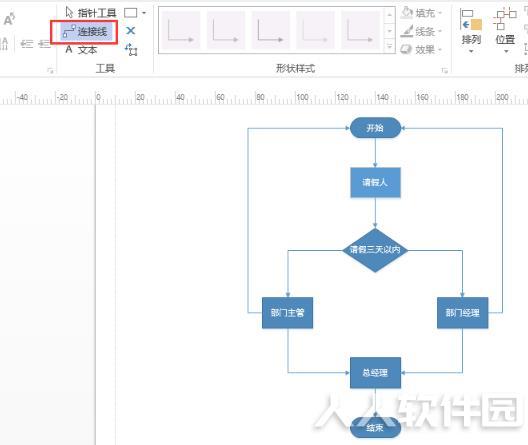528x445 pixels.
Task: Open the 线条 line dropdown
Action: pyautogui.click(x=422, y=31)
